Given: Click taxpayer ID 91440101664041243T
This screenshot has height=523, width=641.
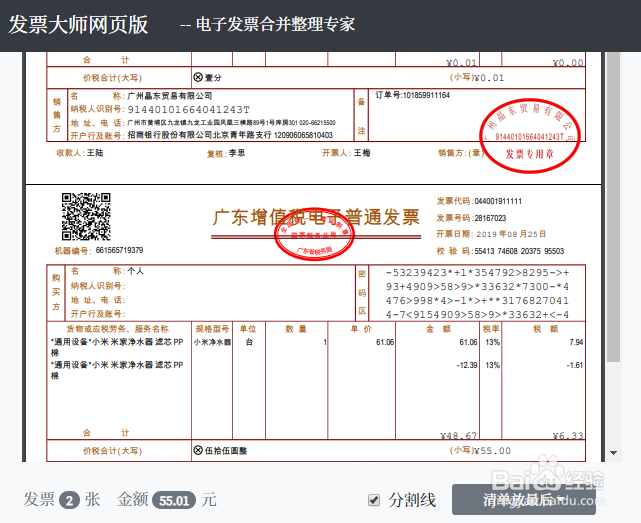Looking at the screenshot, I should click(x=188, y=110).
